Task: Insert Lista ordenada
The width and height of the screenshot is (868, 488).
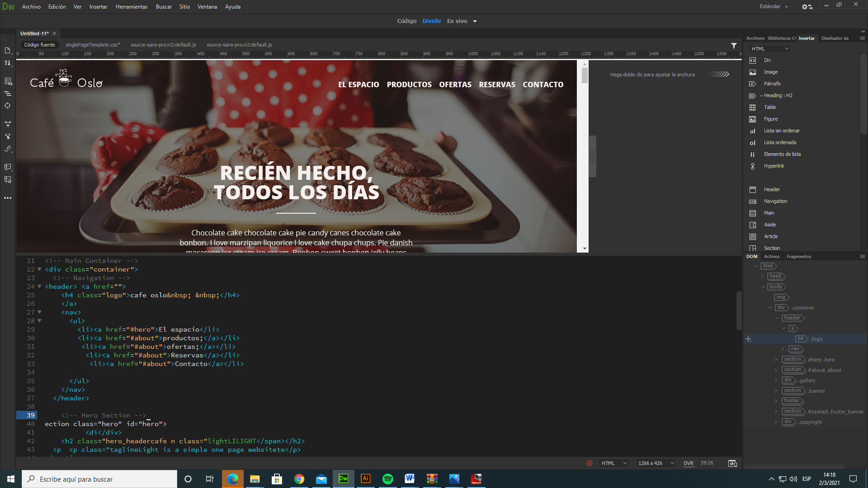Action: (779, 143)
